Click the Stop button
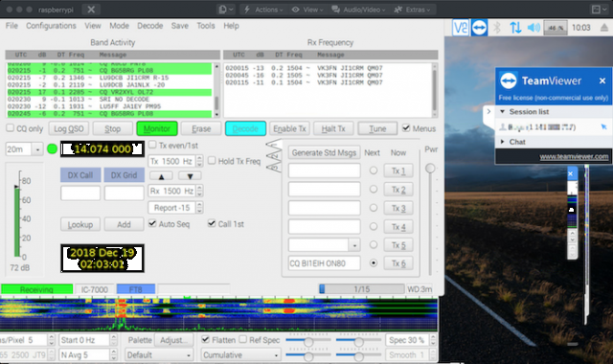 click(113, 128)
